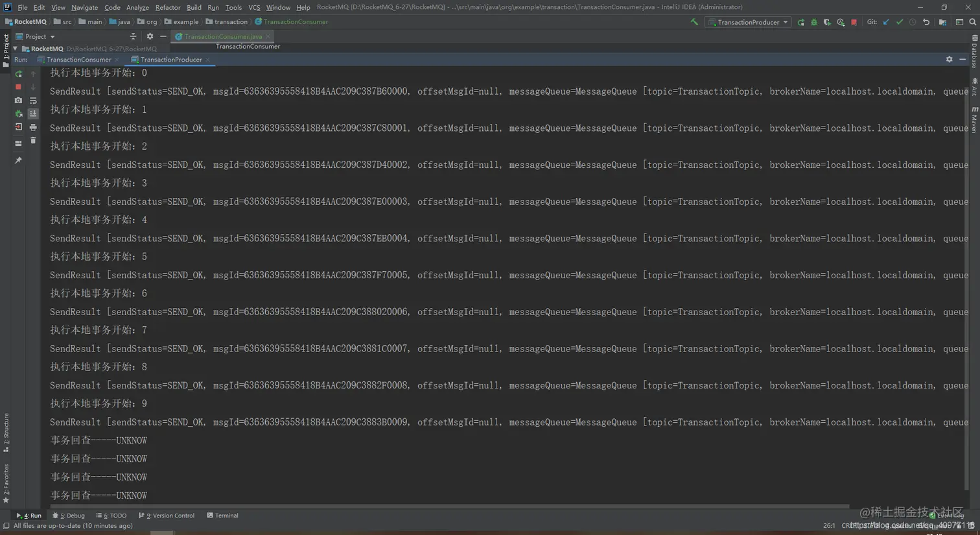Close the TransactionConsumer run tab
The width and height of the screenshot is (980, 535).
117,60
